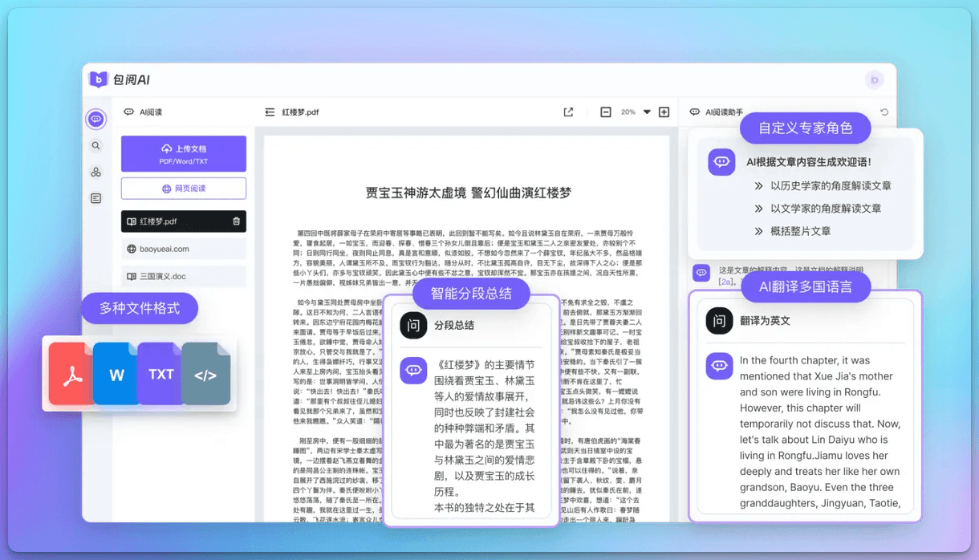Click the 问 icon beside 翻译为英文
This screenshot has width=979, height=560.
point(719,320)
